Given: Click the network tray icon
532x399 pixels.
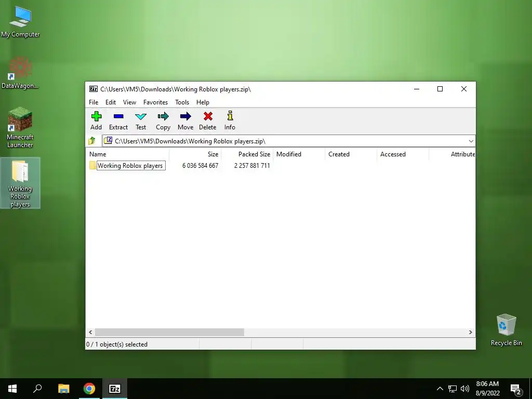Looking at the screenshot, I should pyautogui.click(x=453, y=389).
